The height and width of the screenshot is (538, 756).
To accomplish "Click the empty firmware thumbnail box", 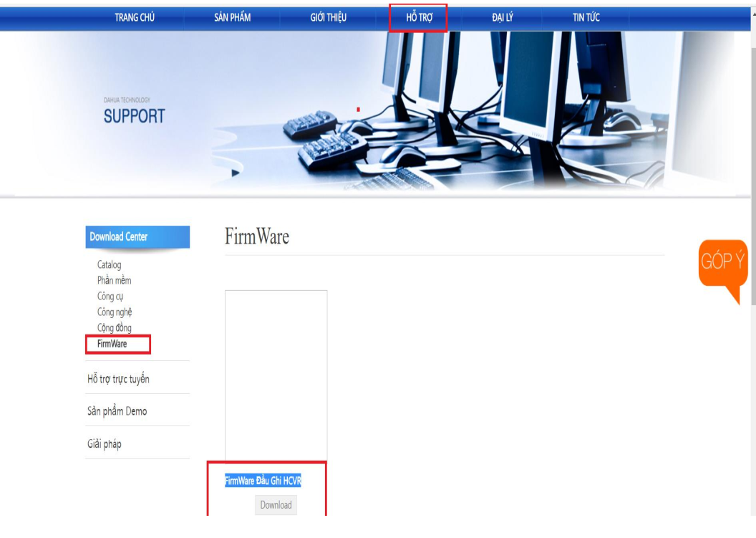I will pyautogui.click(x=276, y=375).
